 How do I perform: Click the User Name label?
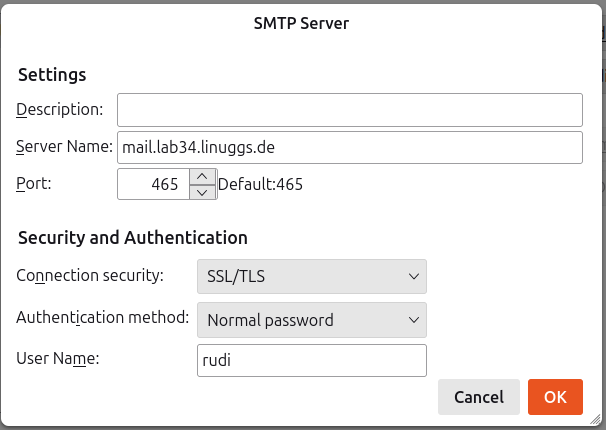coord(57,358)
